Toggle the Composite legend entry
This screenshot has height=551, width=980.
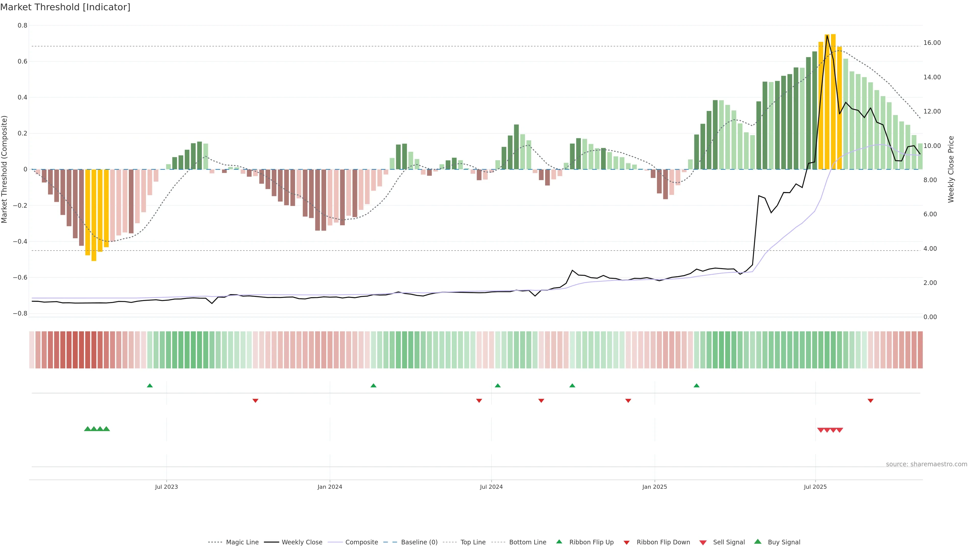click(x=361, y=542)
